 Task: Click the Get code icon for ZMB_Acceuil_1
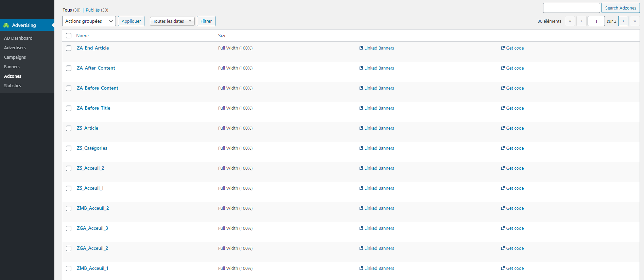pos(503,268)
